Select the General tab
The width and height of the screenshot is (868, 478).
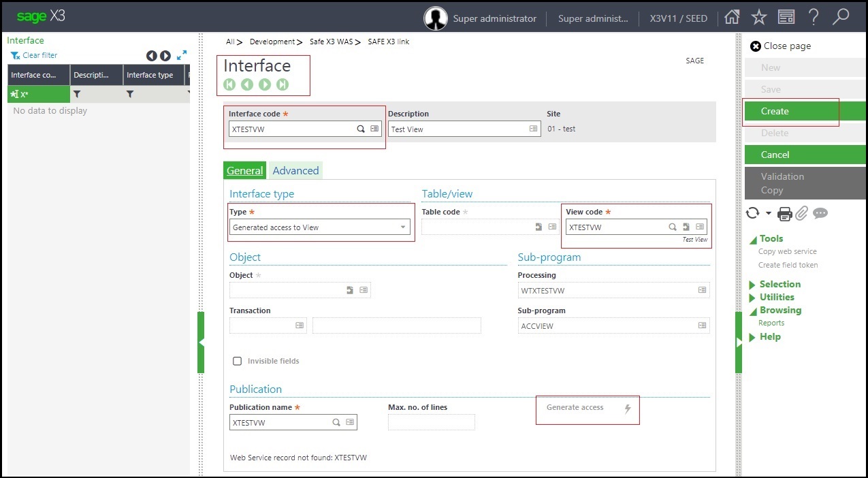coord(244,171)
